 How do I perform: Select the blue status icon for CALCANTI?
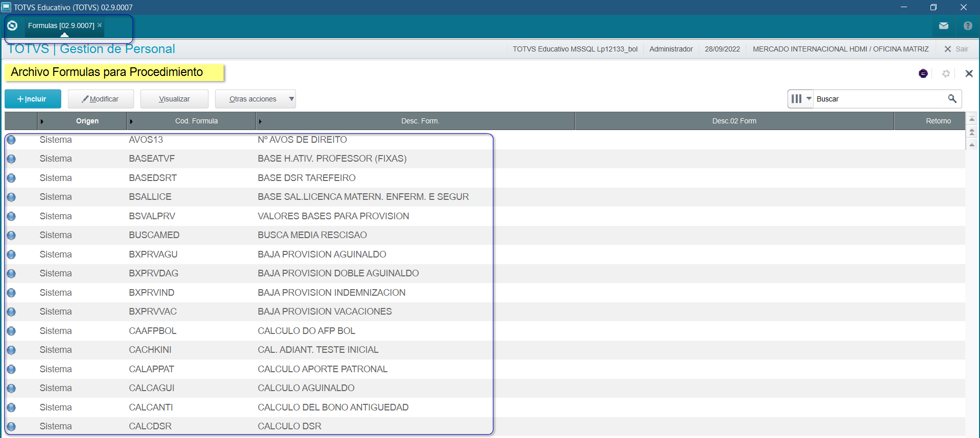pyautogui.click(x=11, y=407)
